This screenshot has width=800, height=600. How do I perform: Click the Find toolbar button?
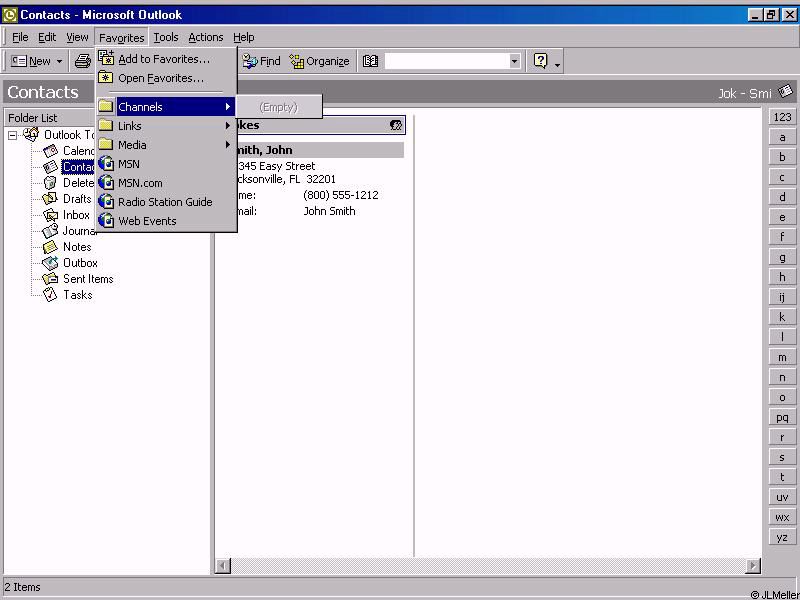[262, 61]
